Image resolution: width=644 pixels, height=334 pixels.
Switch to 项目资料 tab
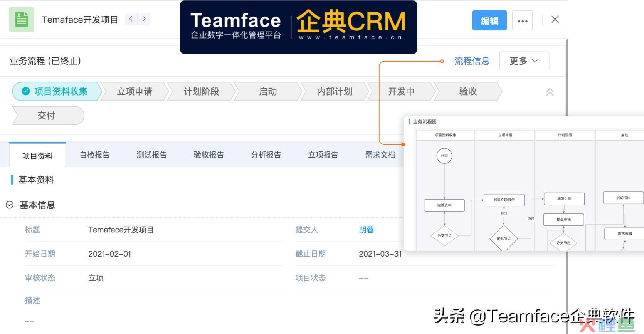coord(37,156)
